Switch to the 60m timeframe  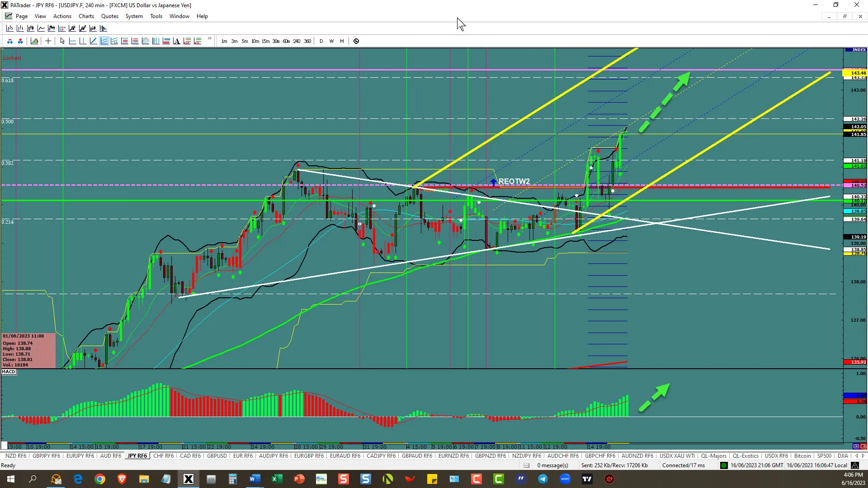[286, 41]
